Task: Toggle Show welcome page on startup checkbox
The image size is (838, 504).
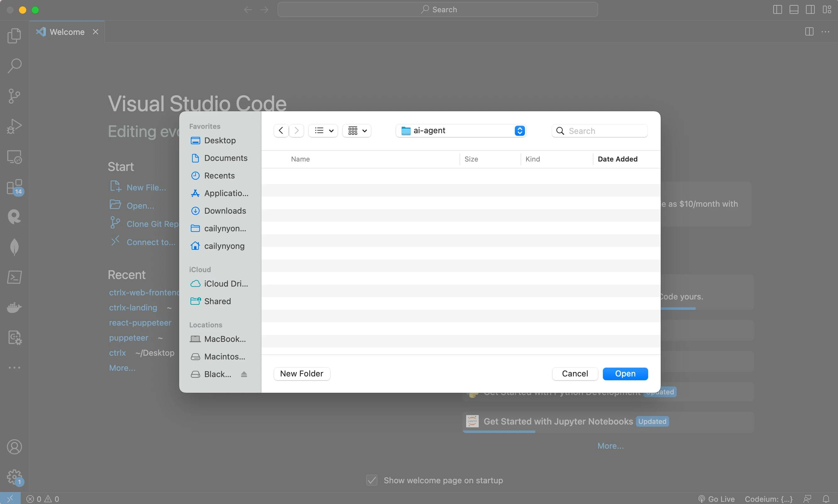Action: (372, 480)
